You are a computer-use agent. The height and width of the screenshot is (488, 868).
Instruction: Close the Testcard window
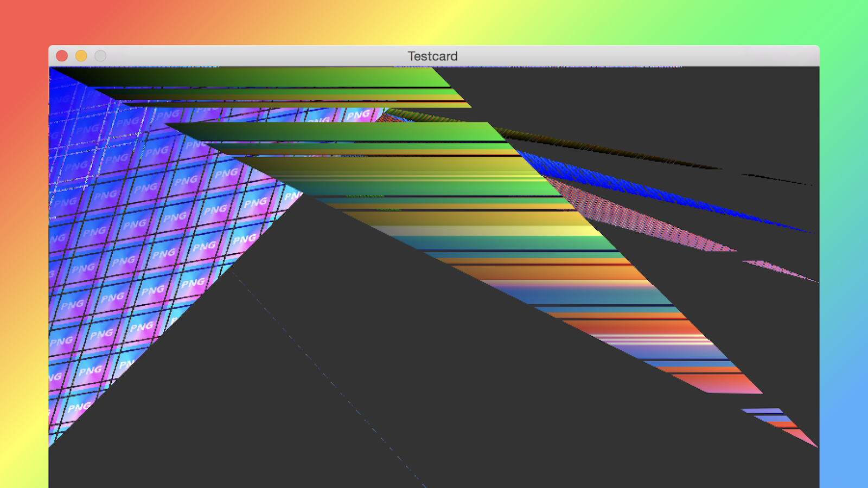click(62, 56)
